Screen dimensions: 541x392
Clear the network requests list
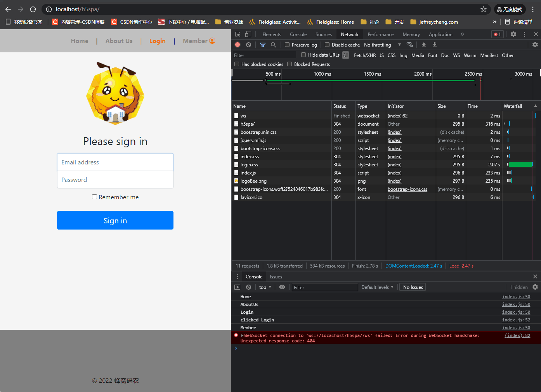pos(248,45)
